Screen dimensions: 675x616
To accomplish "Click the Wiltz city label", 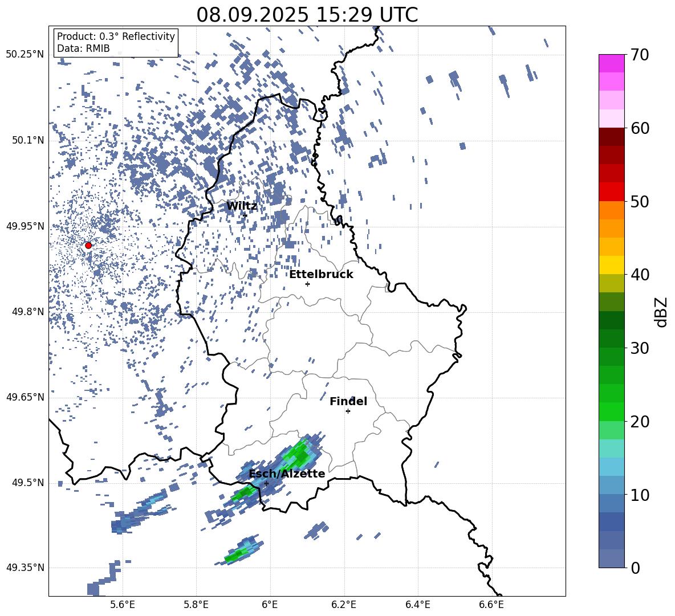I will tap(242, 206).
